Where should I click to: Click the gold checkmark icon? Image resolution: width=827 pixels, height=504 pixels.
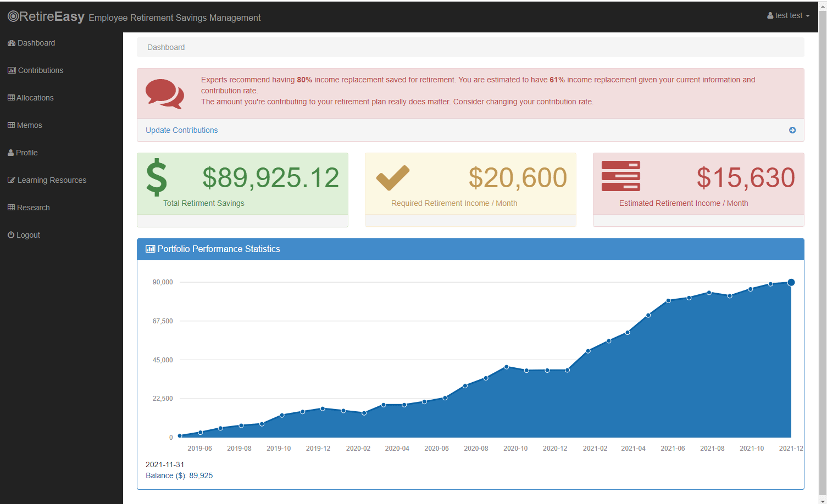tap(392, 178)
